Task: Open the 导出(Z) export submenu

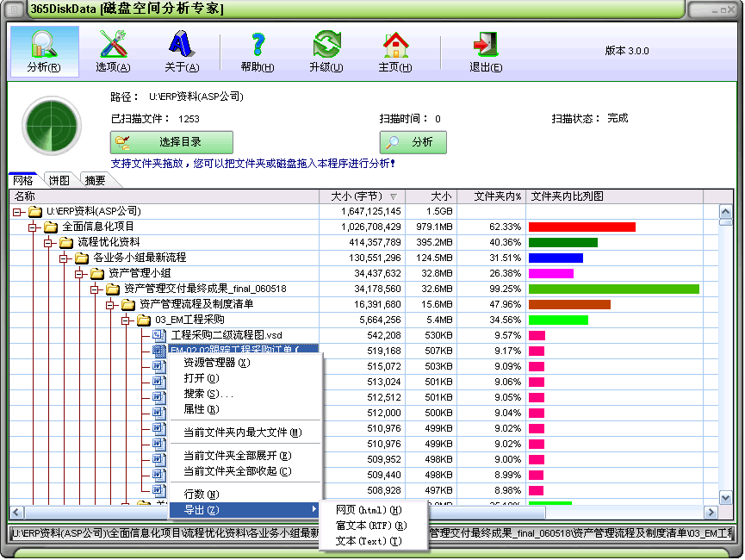Action: pos(245,510)
